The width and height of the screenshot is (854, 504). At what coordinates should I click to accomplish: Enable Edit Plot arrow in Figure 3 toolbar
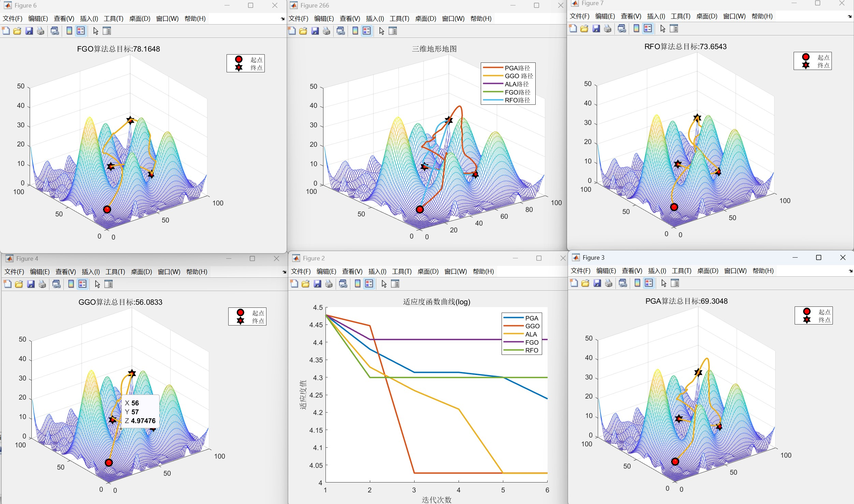[x=664, y=283]
